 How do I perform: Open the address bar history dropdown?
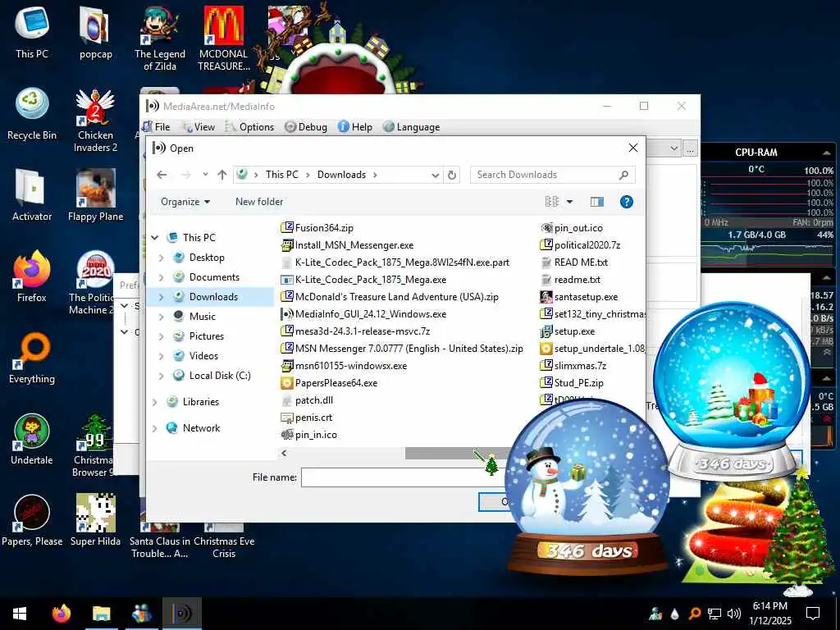tap(435, 176)
